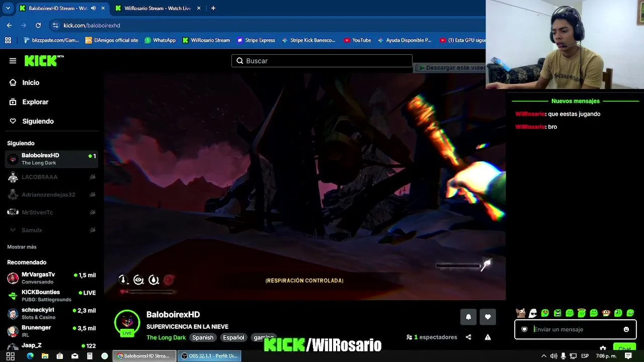The image size is (644, 362).
Task: Close the WilRosario Stream tab
Action: point(199,8)
